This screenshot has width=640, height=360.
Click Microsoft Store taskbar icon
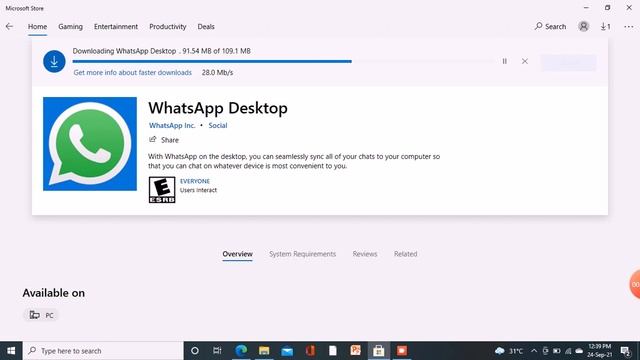[x=379, y=351]
